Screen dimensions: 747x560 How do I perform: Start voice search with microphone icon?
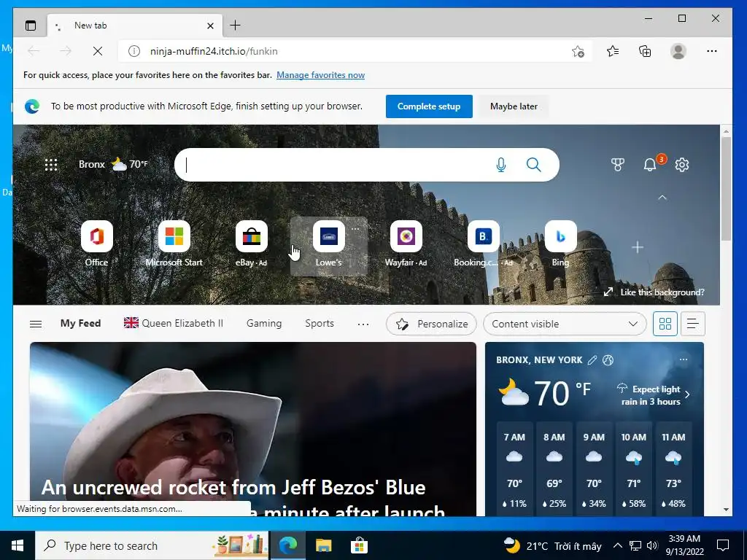point(500,165)
